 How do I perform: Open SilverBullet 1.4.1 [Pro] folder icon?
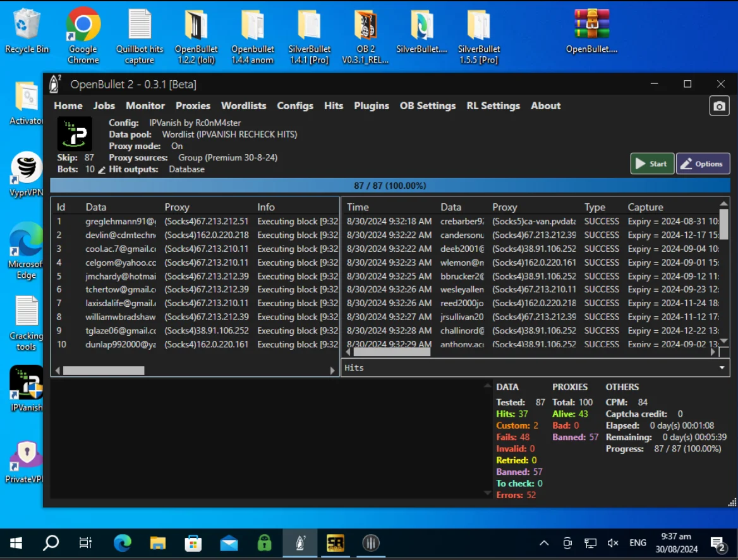click(x=309, y=37)
